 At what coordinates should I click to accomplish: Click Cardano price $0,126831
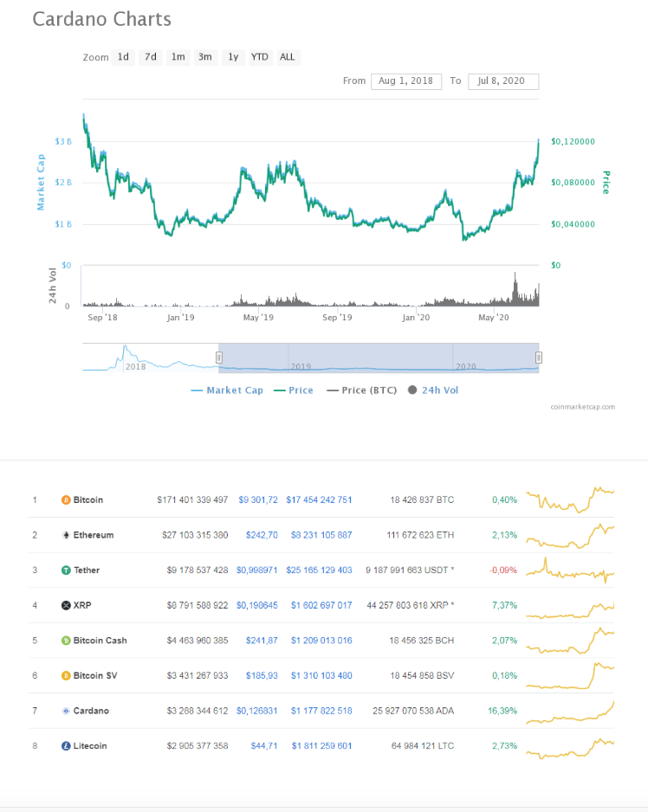(x=257, y=711)
